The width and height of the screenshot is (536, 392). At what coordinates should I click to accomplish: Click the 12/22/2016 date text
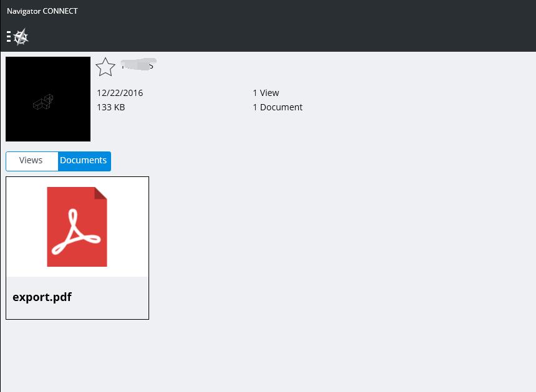[120, 93]
